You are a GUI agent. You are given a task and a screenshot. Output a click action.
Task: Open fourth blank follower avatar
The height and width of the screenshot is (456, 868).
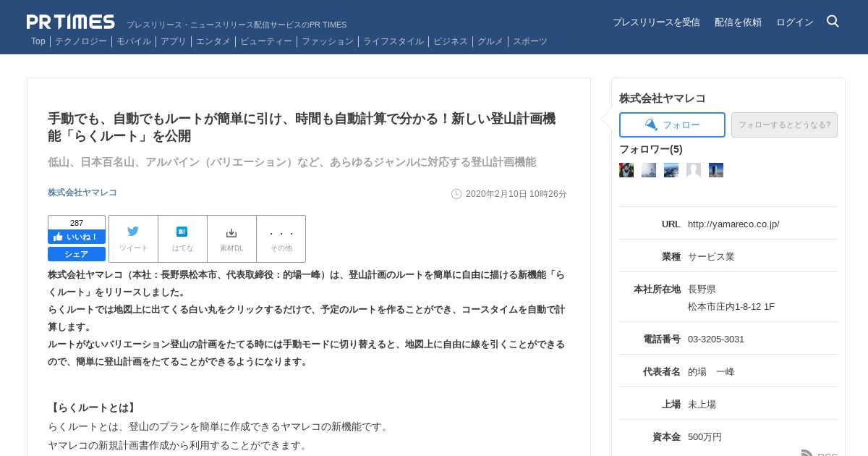[694, 170]
